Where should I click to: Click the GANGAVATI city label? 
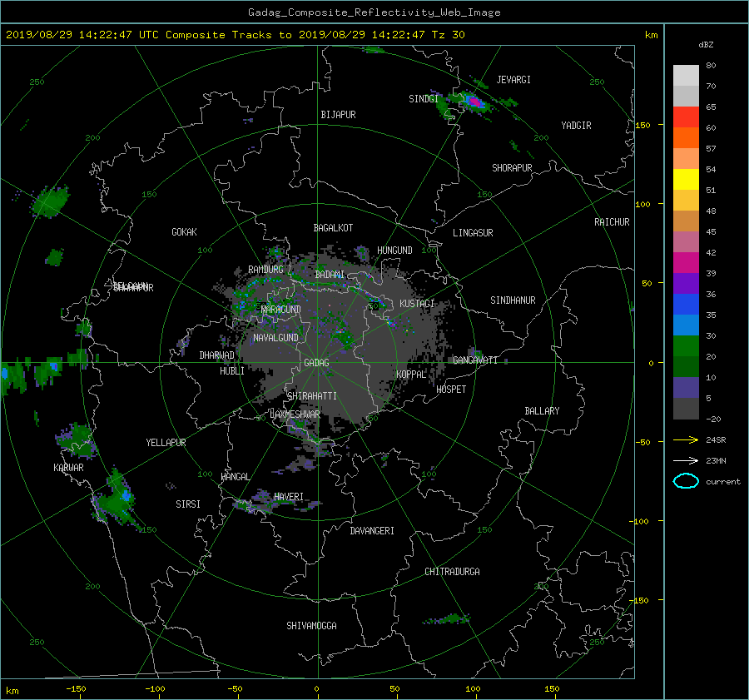[x=475, y=360]
